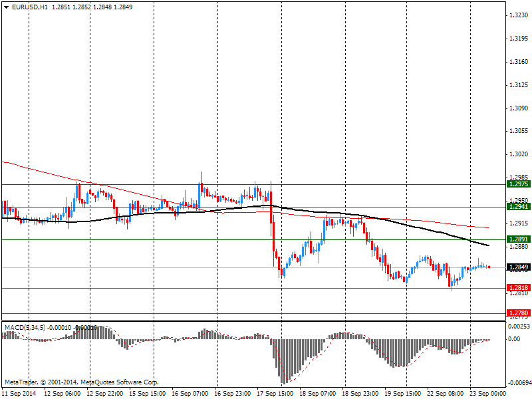Click the 1.3195 price axis value

coord(519,39)
